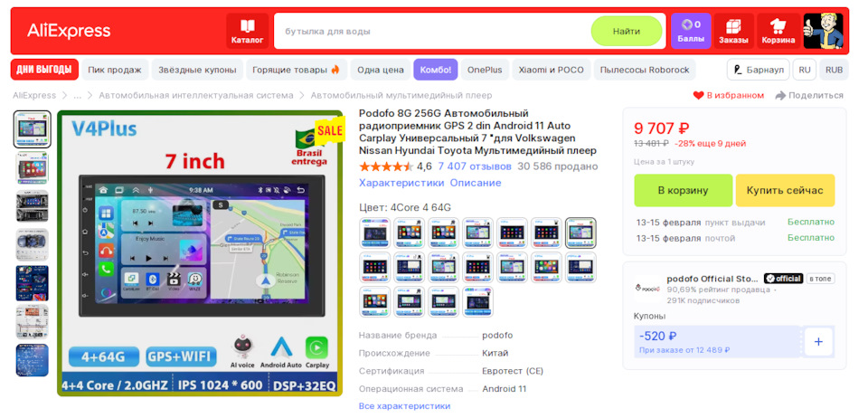Click the Найти search button

click(x=626, y=31)
